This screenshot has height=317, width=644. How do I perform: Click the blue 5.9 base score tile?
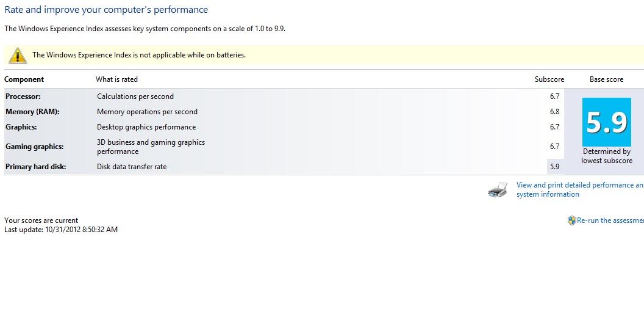[x=606, y=122]
